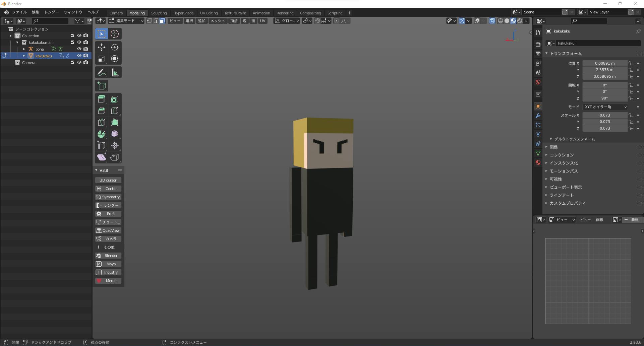Switch to solid viewport shading
Viewport: 644px width, 346px height.
(x=507, y=21)
